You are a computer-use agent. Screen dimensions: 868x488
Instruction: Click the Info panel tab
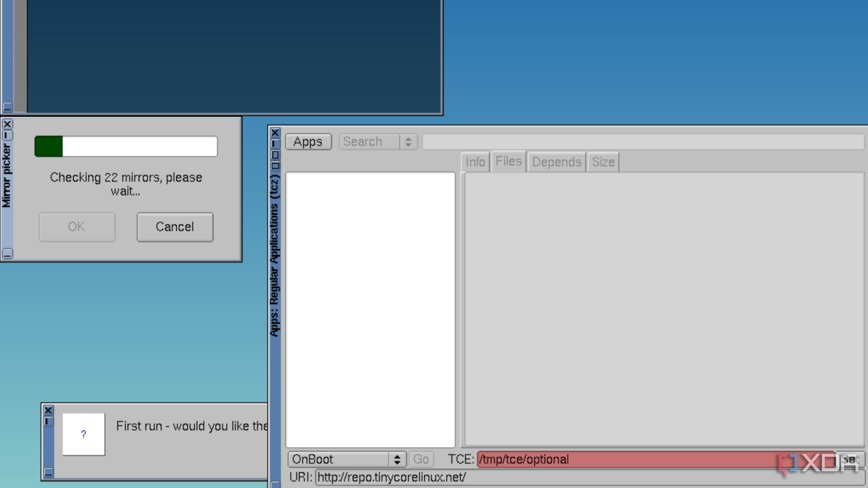pyautogui.click(x=475, y=162)
